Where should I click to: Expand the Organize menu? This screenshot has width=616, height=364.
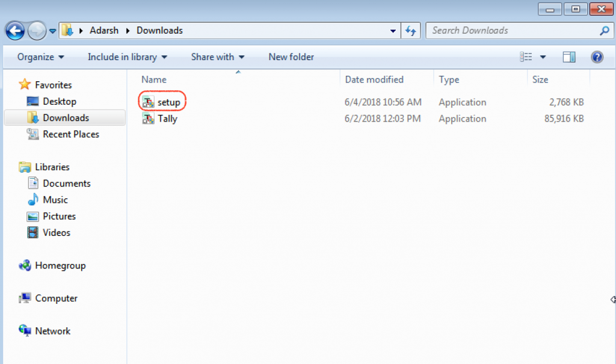pyautogui.click(x=40, y=57)
